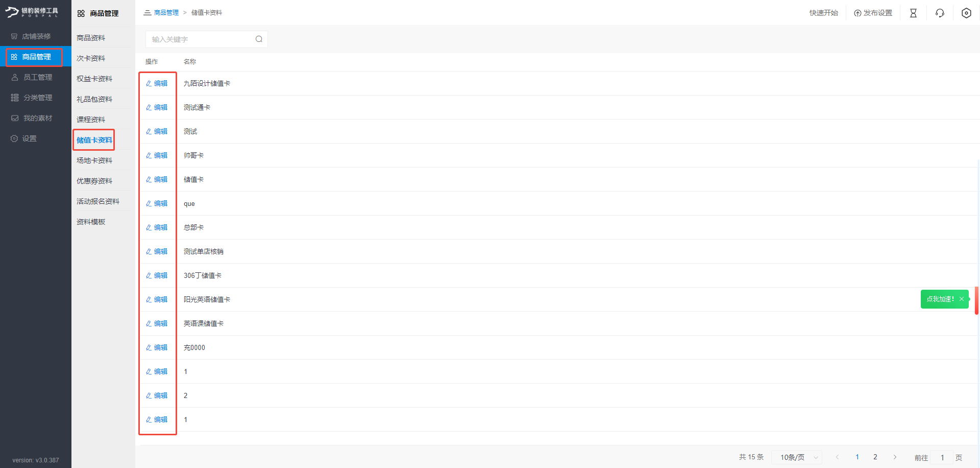Viewport: 980px width, 468px height.
Task: Click the hourglass icon in top bar
Action: [913, 13]
